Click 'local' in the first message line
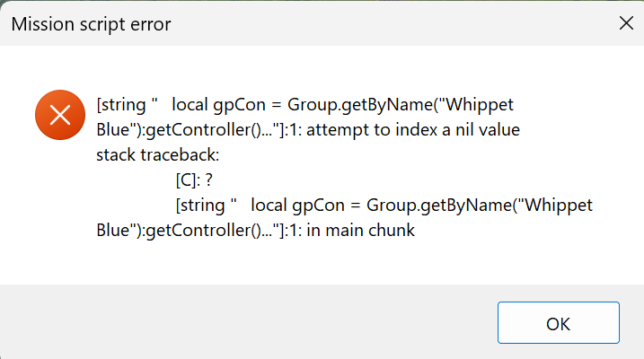This screenshot has height=359, width=644. tap(190, 105)
